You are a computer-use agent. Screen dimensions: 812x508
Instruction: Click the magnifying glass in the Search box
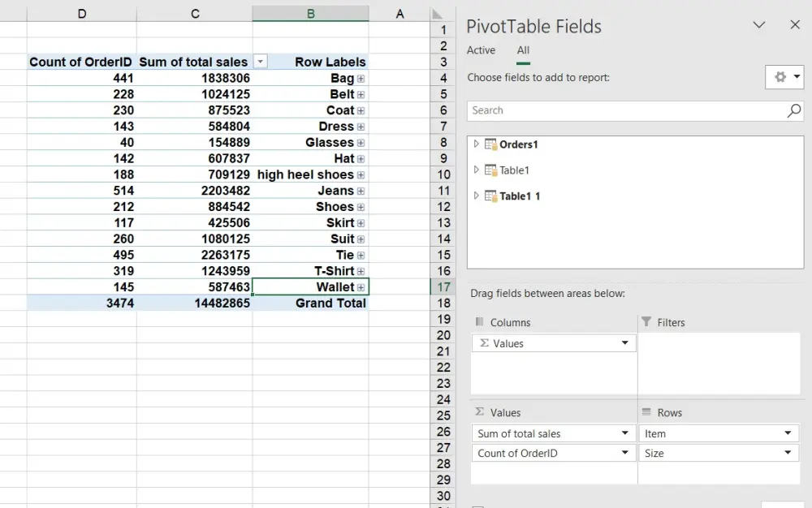click(x=794, y=110)
